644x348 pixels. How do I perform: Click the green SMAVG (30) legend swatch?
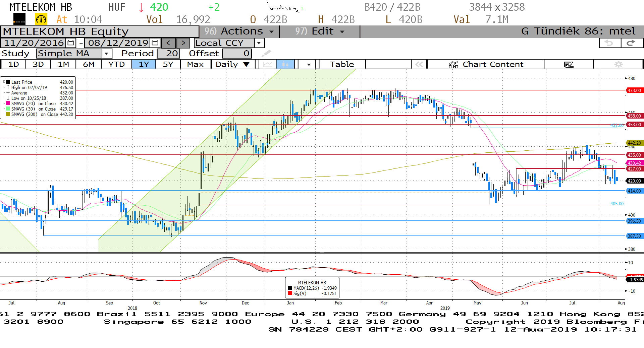pos(8,109)
